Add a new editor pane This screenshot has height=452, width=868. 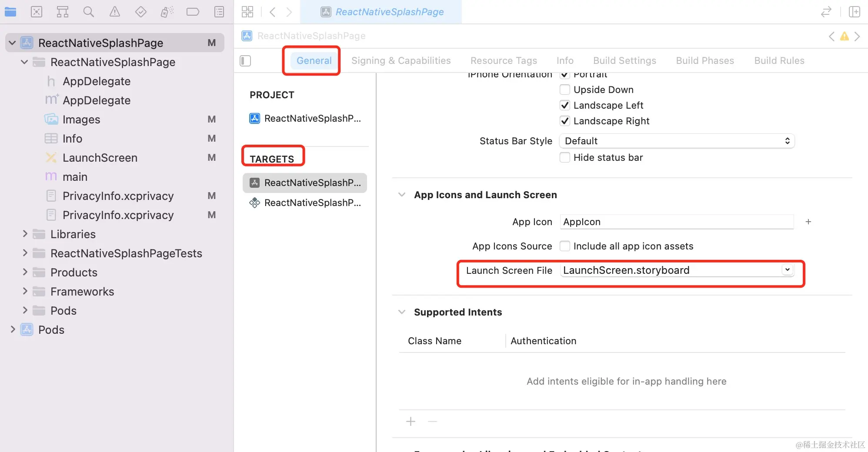855,12
